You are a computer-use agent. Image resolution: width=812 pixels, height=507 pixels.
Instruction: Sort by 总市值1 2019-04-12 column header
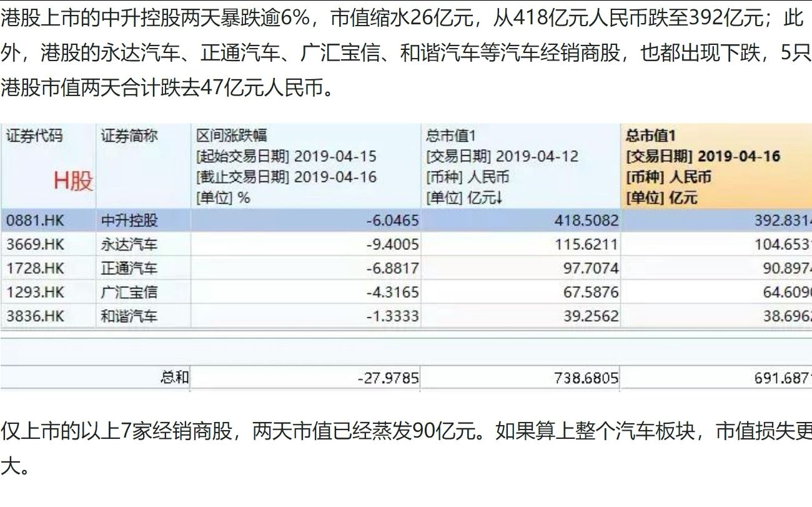[x=521, y=166]
